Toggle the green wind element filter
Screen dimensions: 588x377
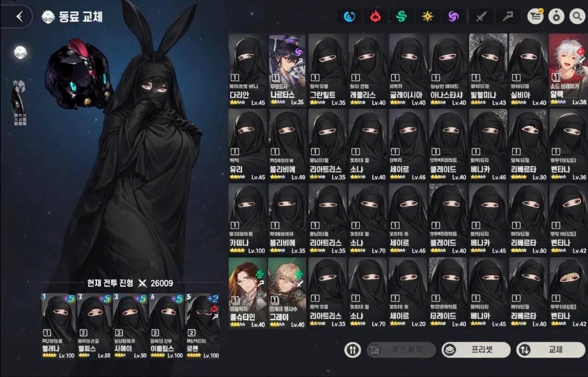(402, 17)
